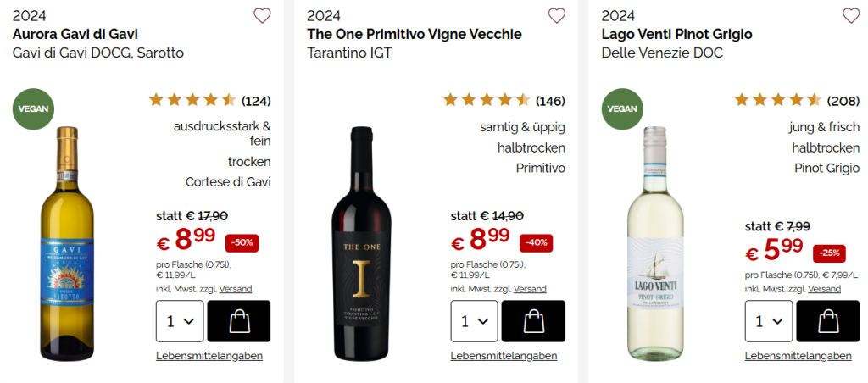The width and height of the screenshot is (868, 383).
Task: Click the star rating for Aurora Gavi
Action: coord(193,101)
